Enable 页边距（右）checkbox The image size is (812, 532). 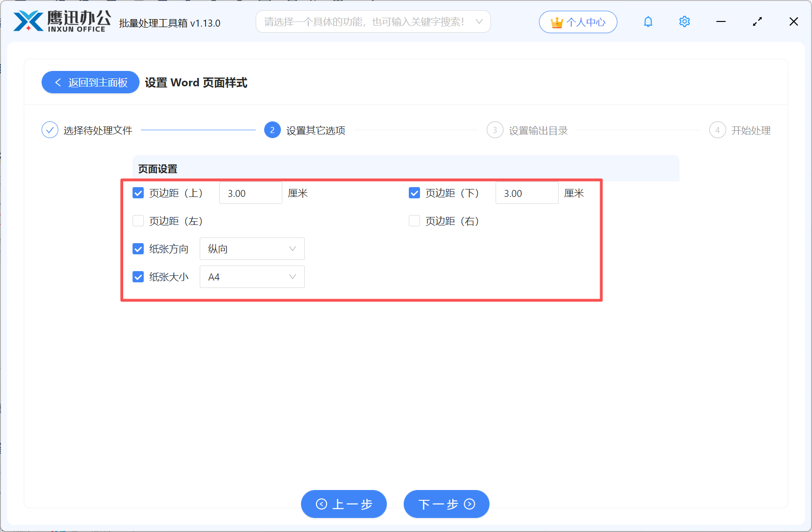(414, 220)
